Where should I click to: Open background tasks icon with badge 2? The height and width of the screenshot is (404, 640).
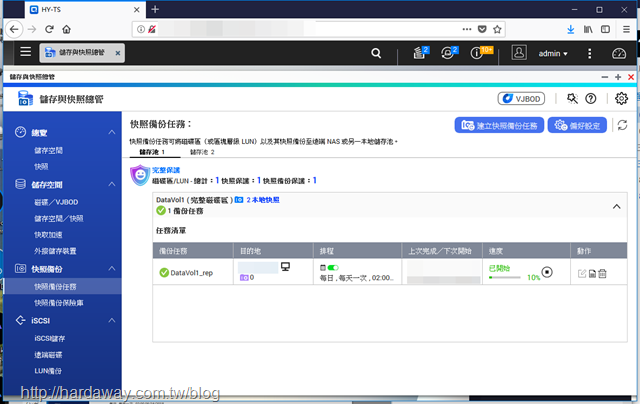[x=421, y=52]
